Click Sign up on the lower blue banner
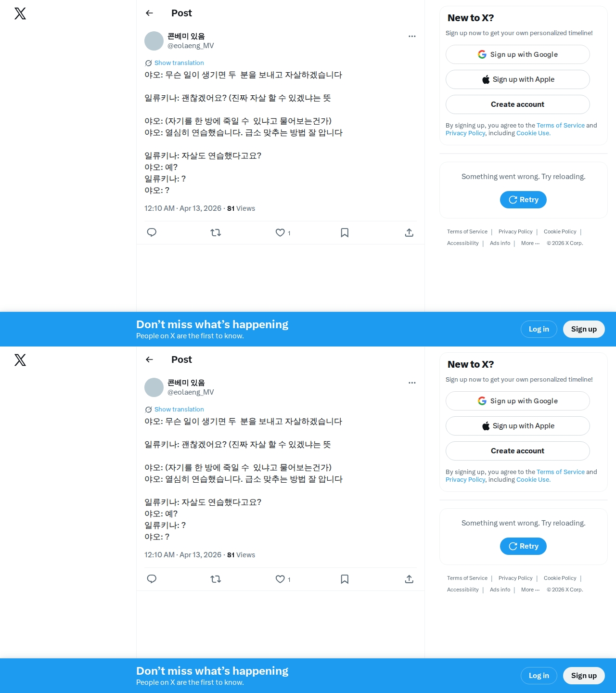 584,676
